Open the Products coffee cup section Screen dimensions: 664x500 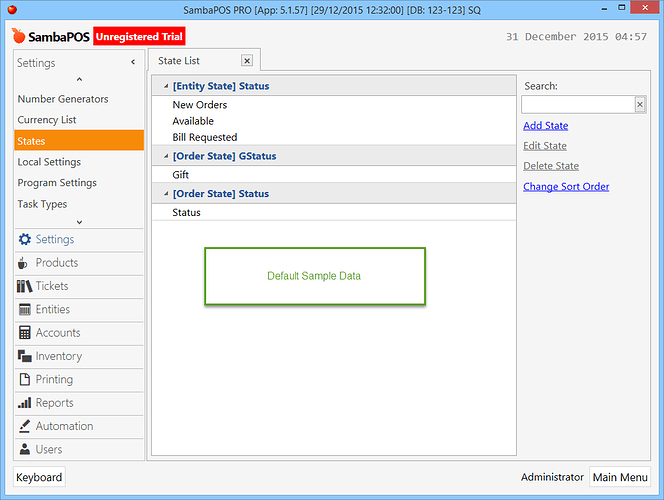pos(79,263)
